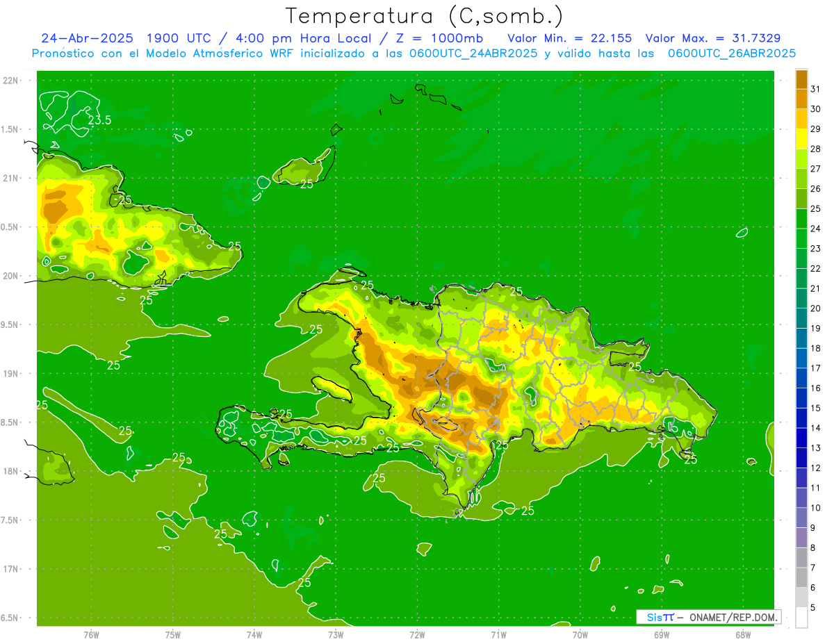Click the color bar label "10"
The height and width of the screenshot is (644, 834).
(816, 508)
